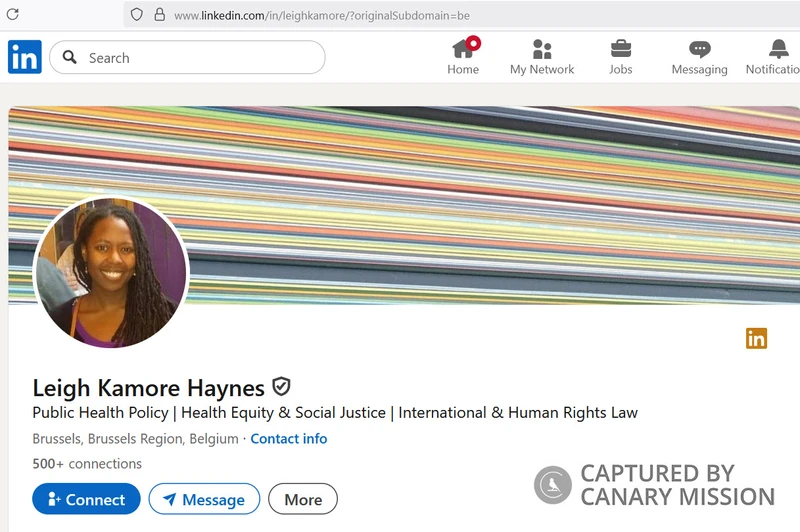The image size is (800, 532).
Task: Click headline 'Public Health Policy' text
Action: (101, 413)
